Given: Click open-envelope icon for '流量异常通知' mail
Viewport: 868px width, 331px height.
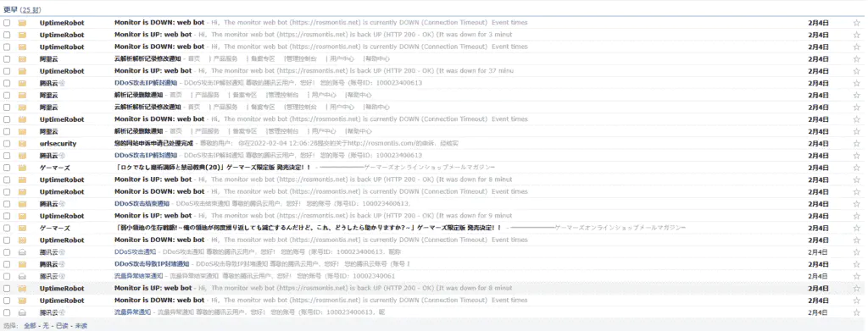Looking at the screenshot, I should point(23,312).
